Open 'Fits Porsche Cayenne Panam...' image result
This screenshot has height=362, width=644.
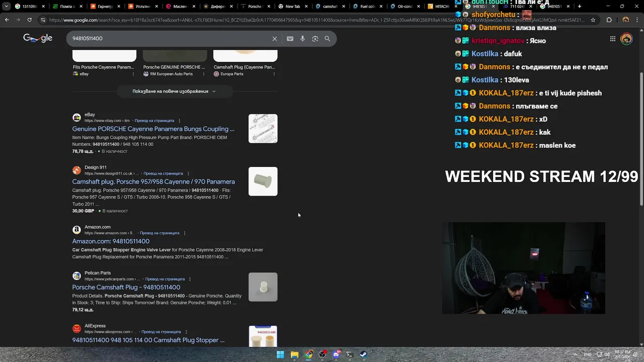(104, 63)
